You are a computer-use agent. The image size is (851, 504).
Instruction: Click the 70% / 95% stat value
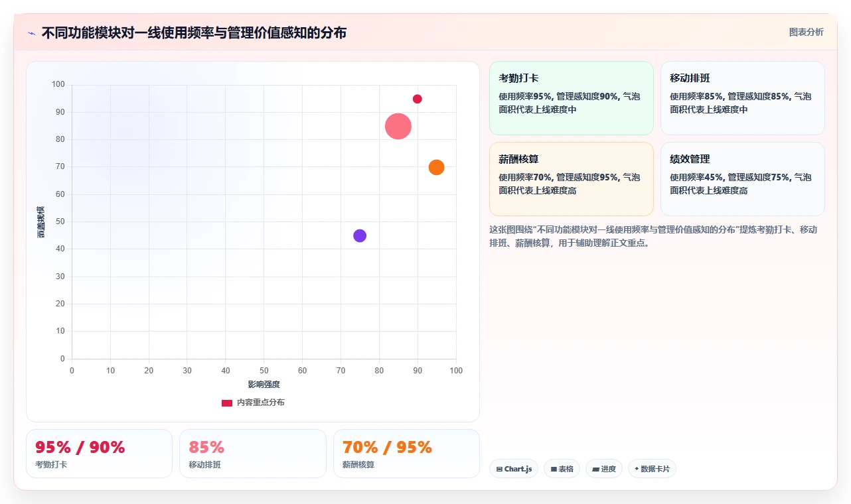[387, 447]
